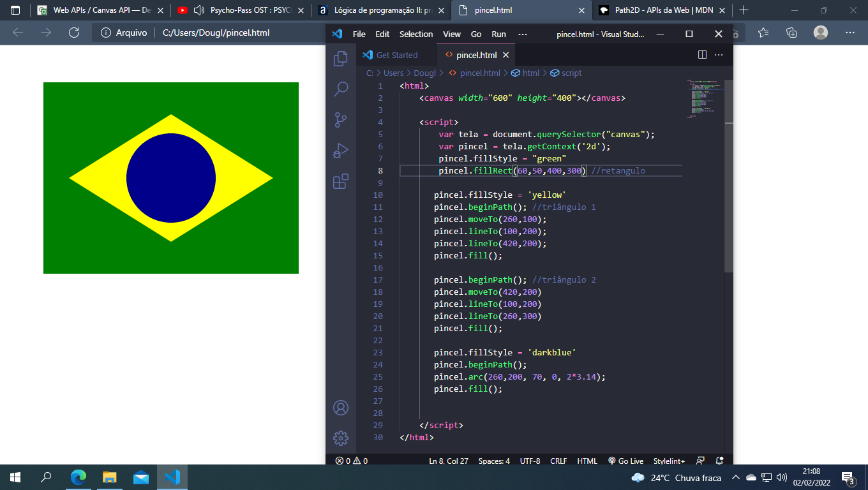This screenshot has height=490, width=868.
Task: Place cursor on pincel.arc line
Action: (520, 376)
